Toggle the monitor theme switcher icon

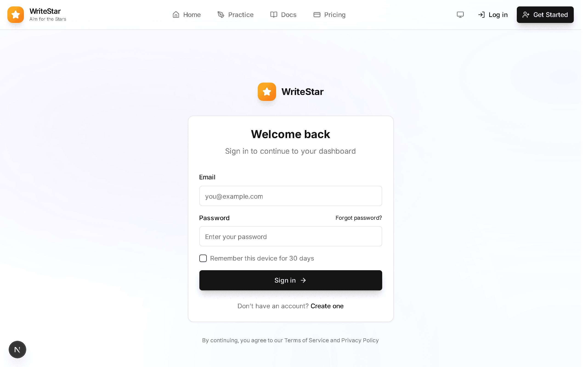coord(460,14)
